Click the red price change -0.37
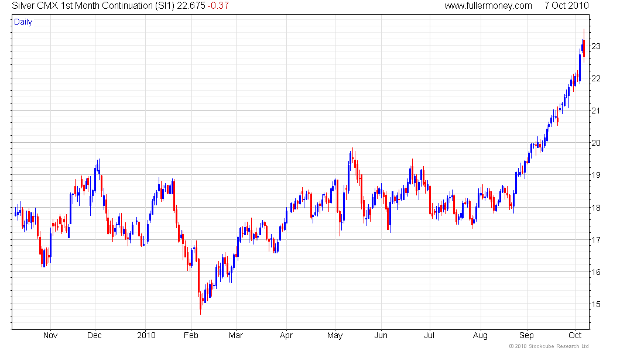The width and height of the screenshot is (644, 351). pos(218,6)
